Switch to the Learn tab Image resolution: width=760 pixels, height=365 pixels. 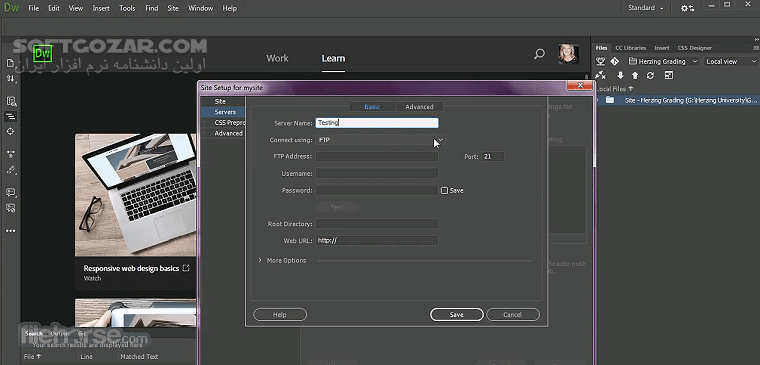[333, 58]
